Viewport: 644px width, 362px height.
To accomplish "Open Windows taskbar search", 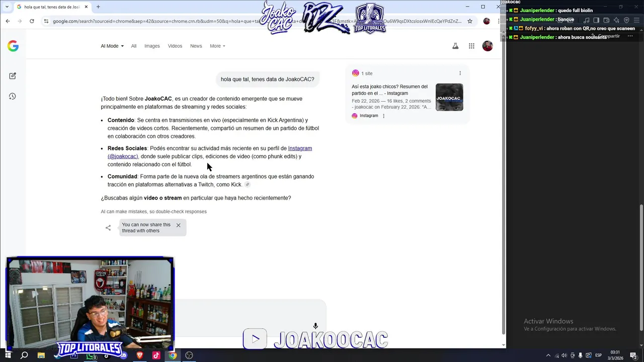I will click(x=24, y=355).
